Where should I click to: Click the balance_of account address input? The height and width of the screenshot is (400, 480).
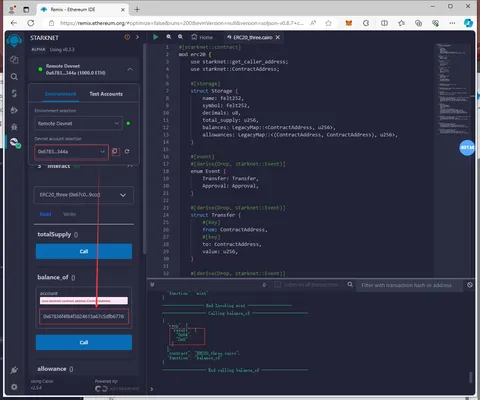(84, 316)
